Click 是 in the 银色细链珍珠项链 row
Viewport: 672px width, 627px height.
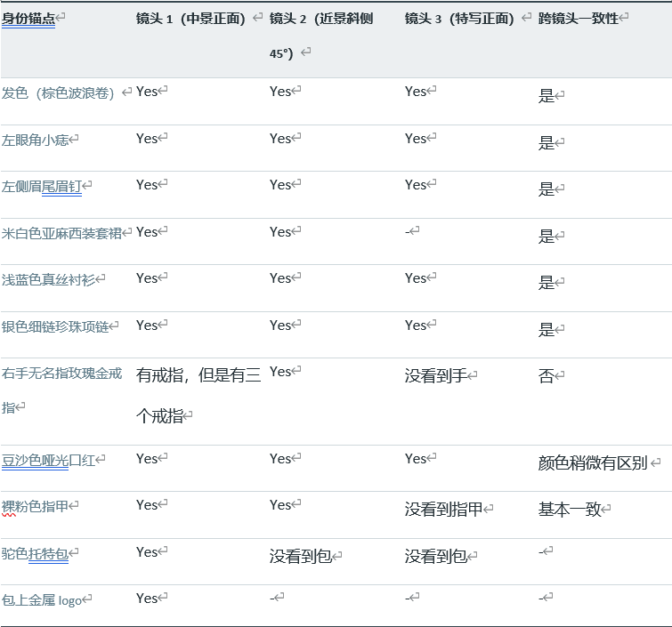tap(547, 329)
